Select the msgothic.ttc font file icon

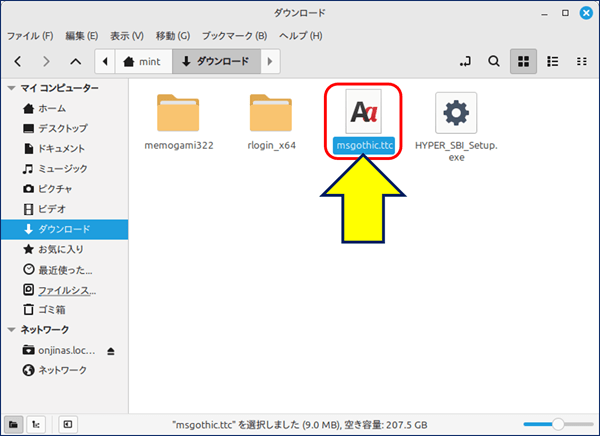364,112
